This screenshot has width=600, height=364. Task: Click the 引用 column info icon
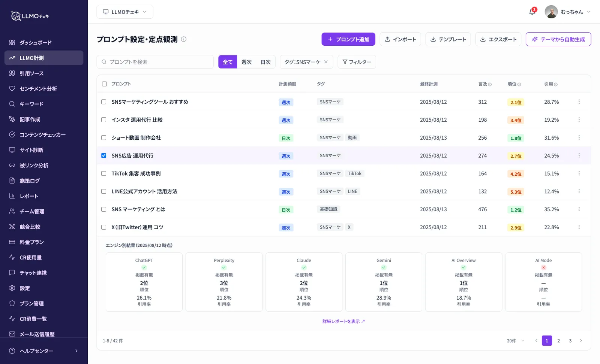[x=556, y=84]
